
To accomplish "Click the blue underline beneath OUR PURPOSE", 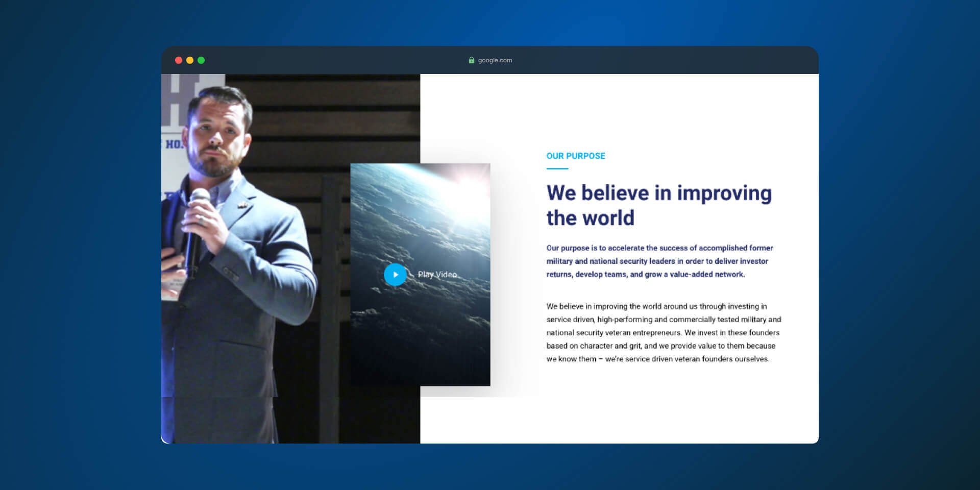I will coord(557,168).
